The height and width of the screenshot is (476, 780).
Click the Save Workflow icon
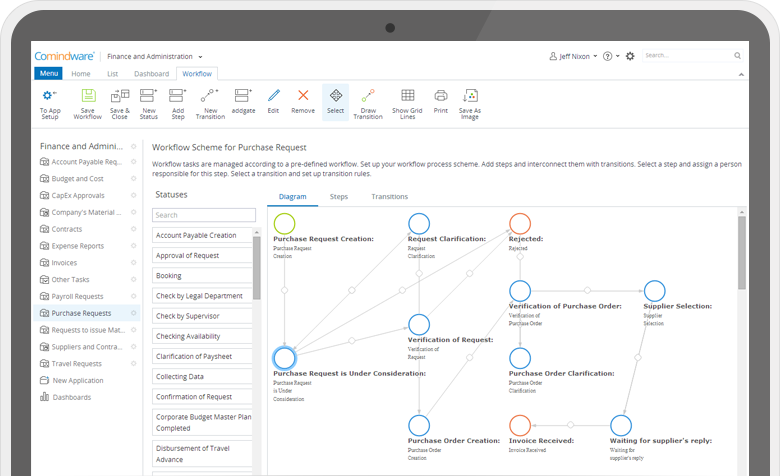[x=87, y=97]
